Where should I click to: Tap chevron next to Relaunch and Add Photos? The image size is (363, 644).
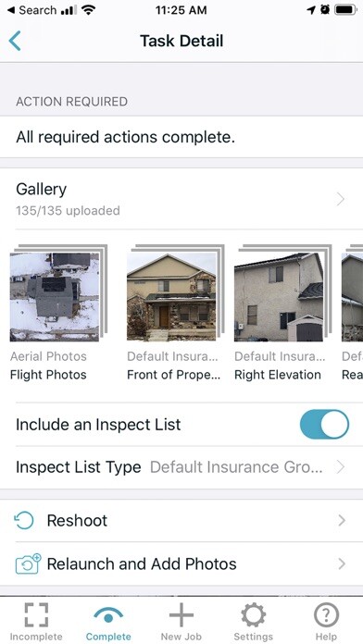click(341, 563)
